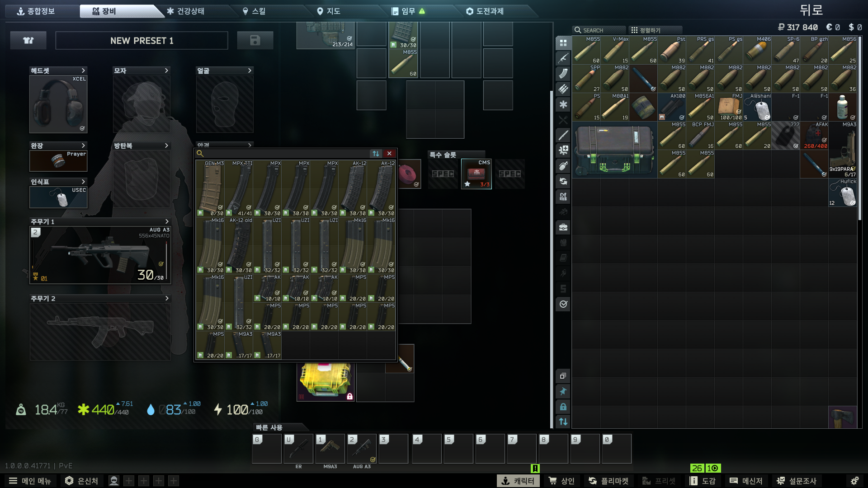
Task: Expand the 방탄복 slot chevron
Action: [166, 145]
